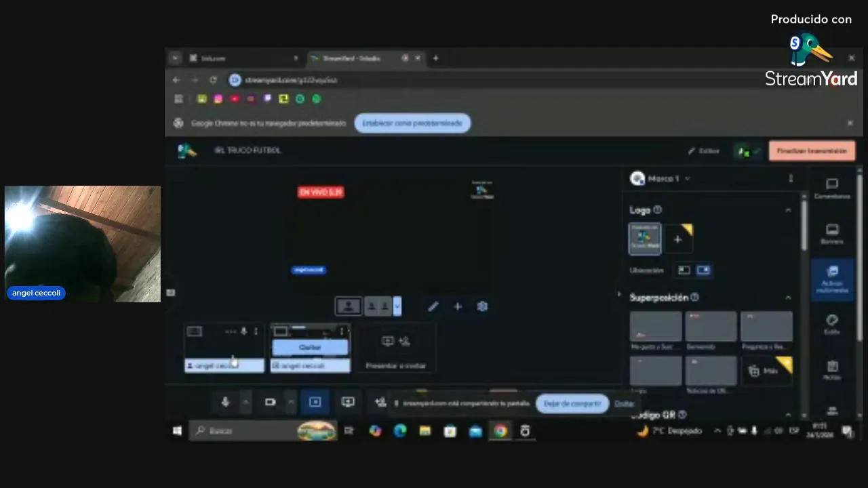868x488 pixels.
Task: Add a new logo with plus tile
Action: pyautogui.click(x=677, y=239)
